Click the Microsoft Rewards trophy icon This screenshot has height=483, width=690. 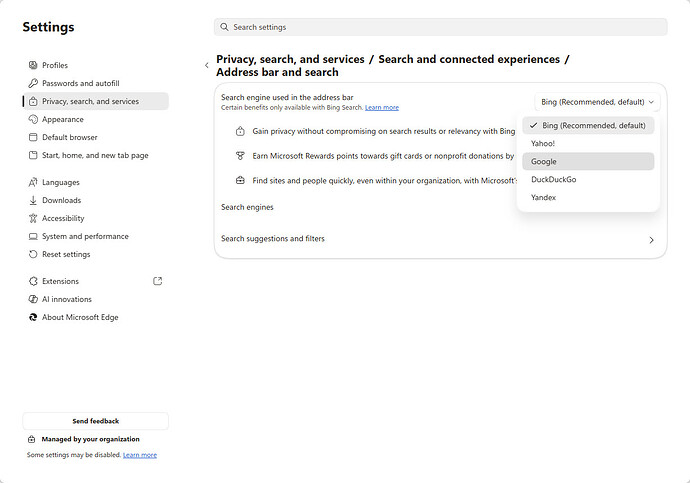[240, 156]
